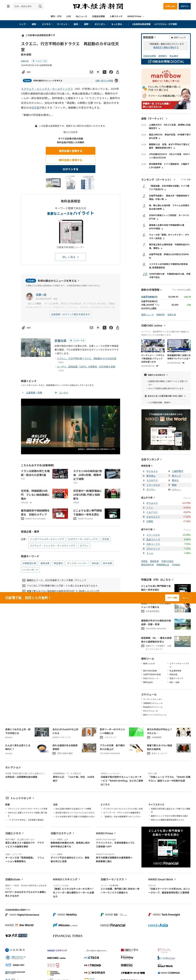
Task: Open スクウェア・エニックス・ホールディングス article link
Action: (47, 89)
